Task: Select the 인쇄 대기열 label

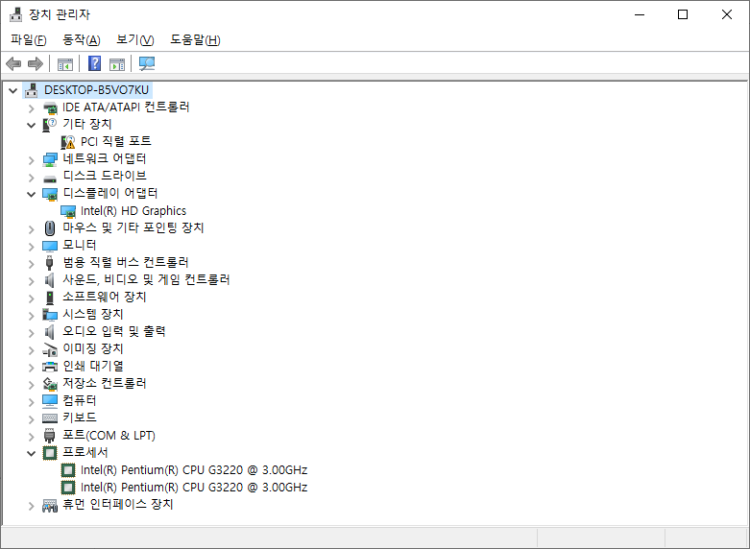Action: click(93, 366)
